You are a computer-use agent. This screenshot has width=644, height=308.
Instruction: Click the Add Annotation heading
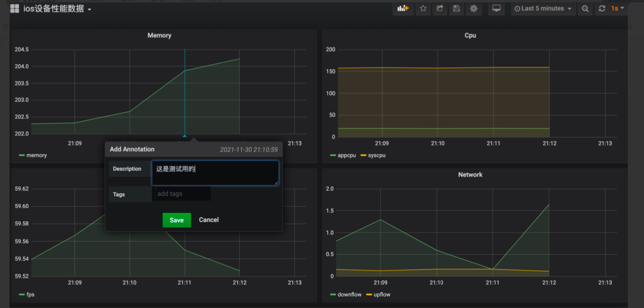(x=132, y=149)
